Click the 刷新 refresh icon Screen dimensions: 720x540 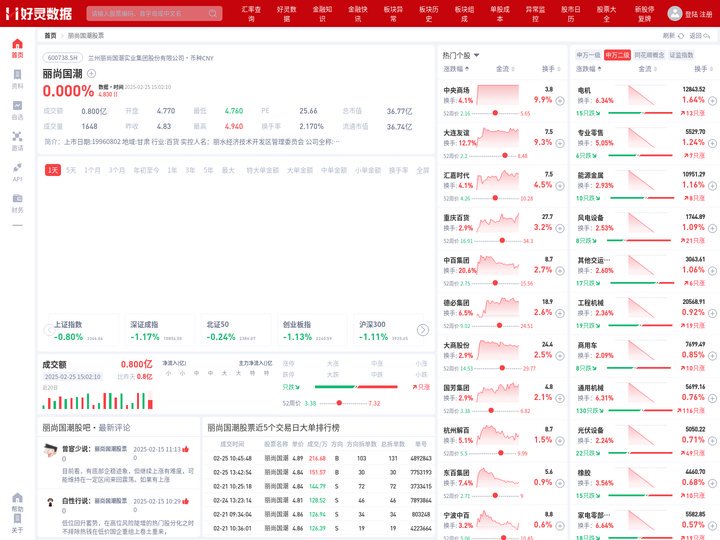[681, 35]
